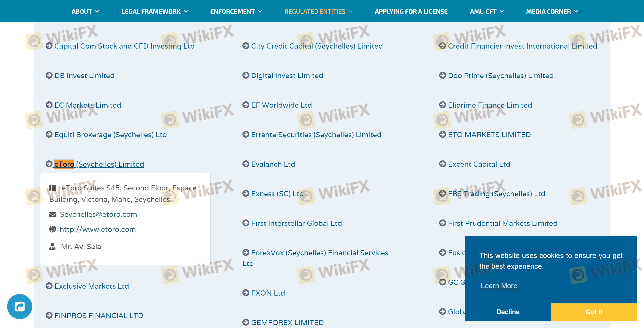Accept cookies with Got it button

[593, 312]
